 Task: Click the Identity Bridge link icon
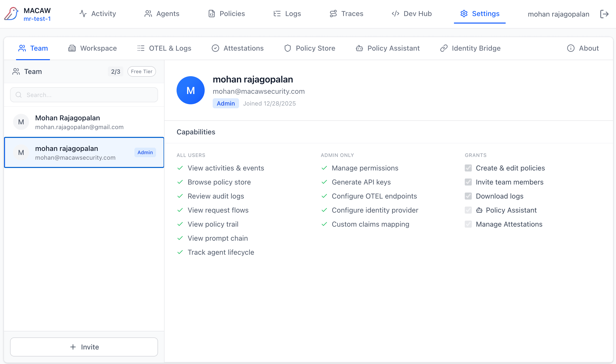(x=444, y=48)
